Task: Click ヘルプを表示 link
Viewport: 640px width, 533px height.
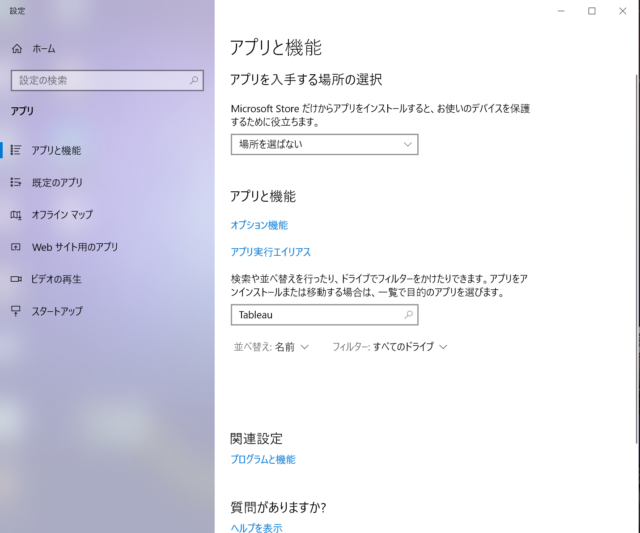Action: point(256,528)
